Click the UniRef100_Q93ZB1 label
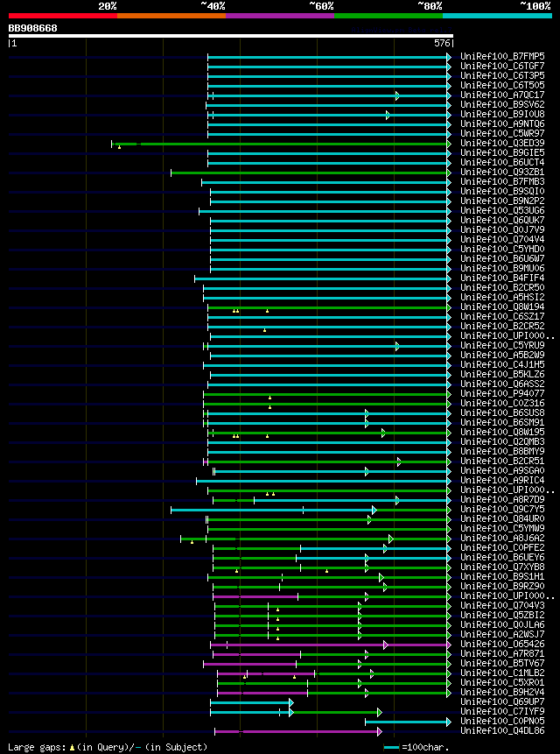This screenshot has height=754, width=560. coord(502,172)
